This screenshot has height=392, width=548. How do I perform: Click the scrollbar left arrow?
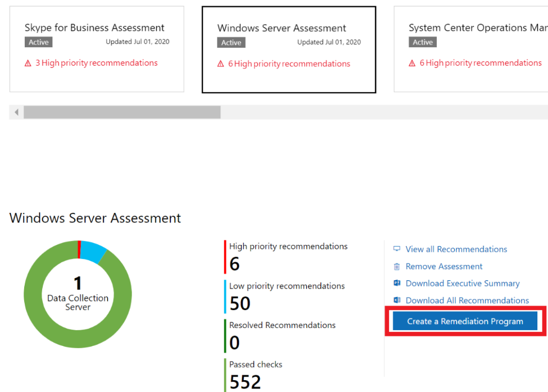[x=16, y=112]
